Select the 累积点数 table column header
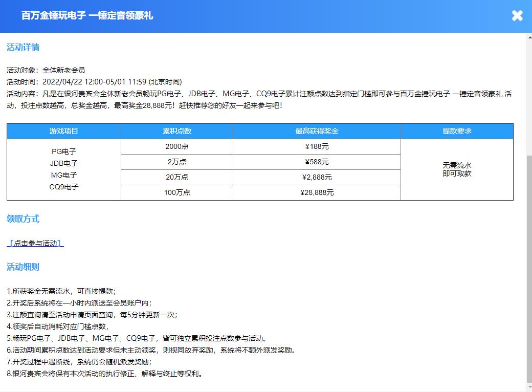The height and width of the screenshot is (392, 532). point(177,132)
